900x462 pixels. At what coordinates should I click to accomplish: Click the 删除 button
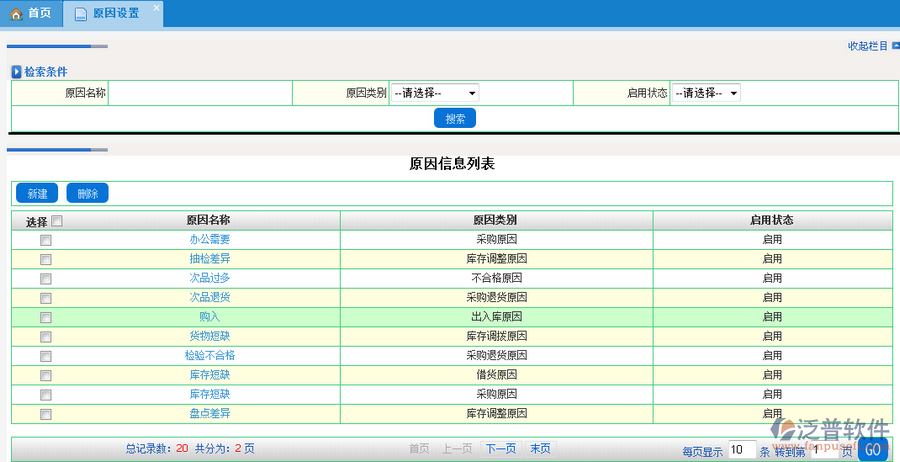(88, 194)
